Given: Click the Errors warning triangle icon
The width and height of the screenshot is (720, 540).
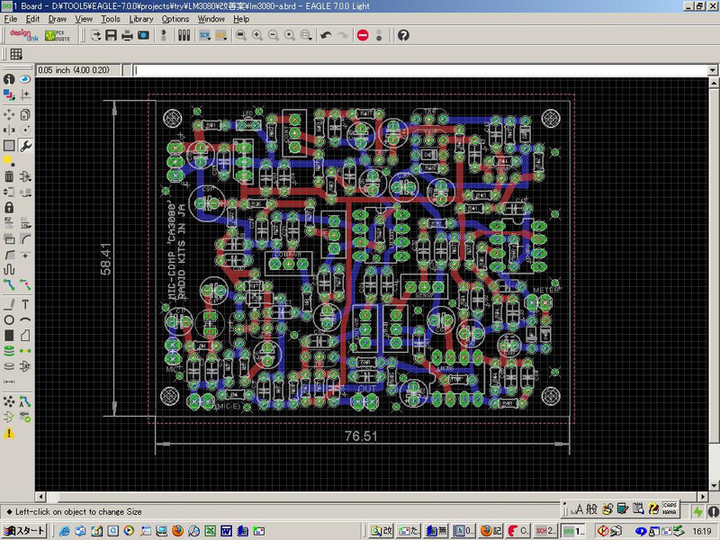Looking at the screenshot, I should coord(9,433).
